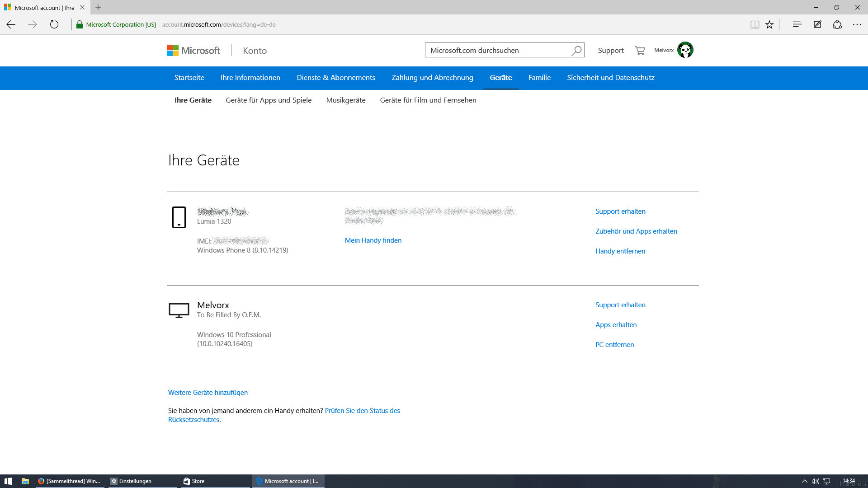Select the Geräte navigation tab
868x488 pixels.
pos(501,78)
